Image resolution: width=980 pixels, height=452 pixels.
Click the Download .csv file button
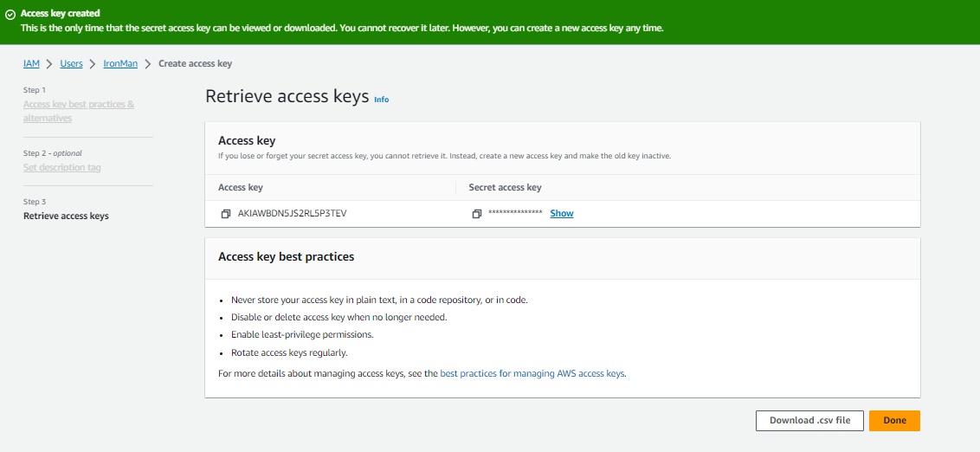pos(809,421)
